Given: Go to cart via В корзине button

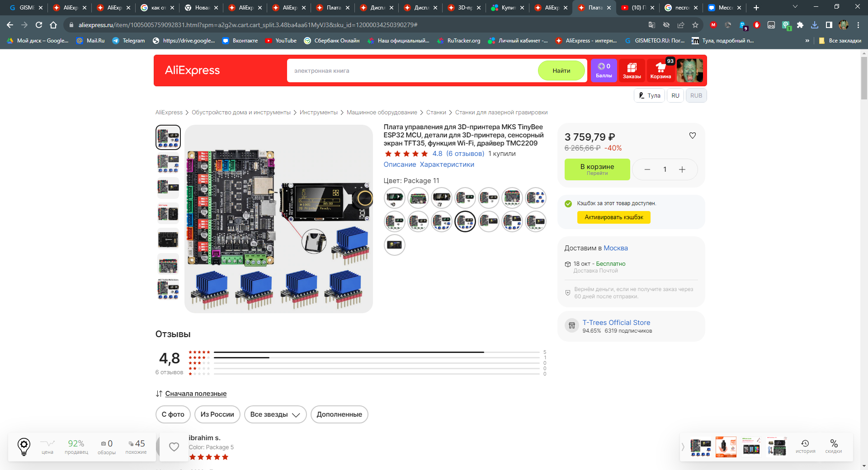Looking at the screenshot, I should (x=597, y=169).
